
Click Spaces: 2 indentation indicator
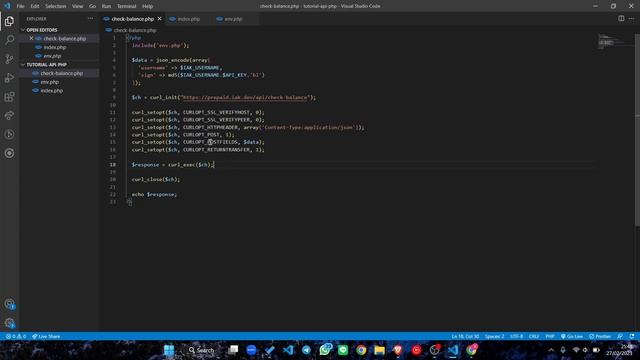pos(494,336)
